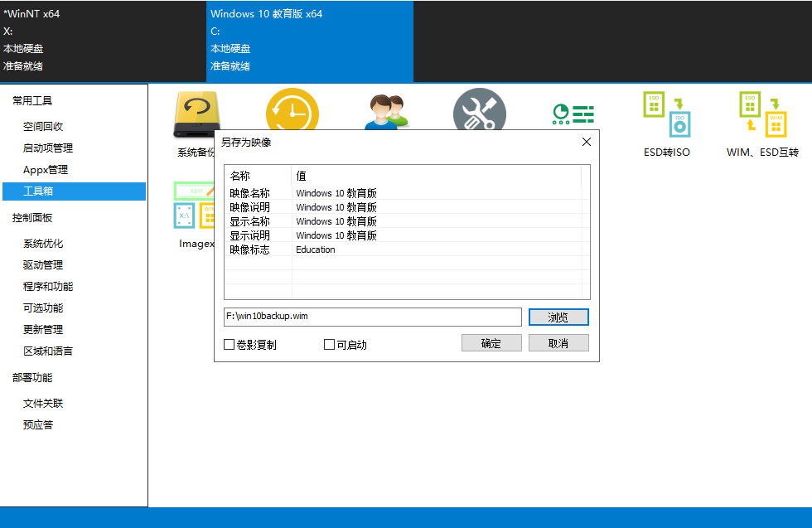Open 系统优化 in the sidebar
Image resolution: width=812 pixels, height=528 pixels.
tap(43, 244)
